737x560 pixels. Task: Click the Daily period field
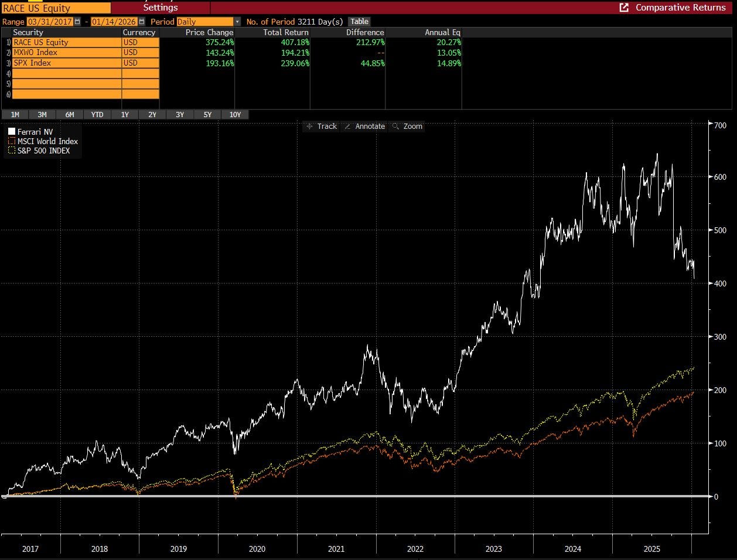click(x=205, y=22)
